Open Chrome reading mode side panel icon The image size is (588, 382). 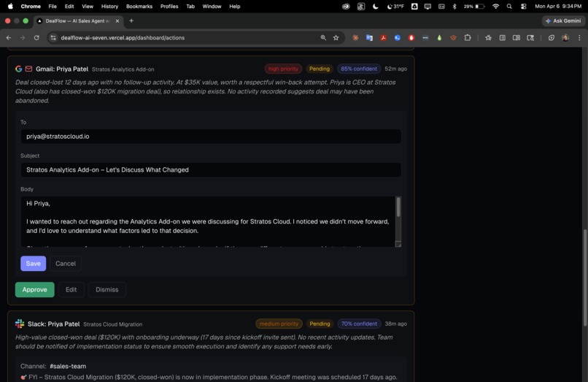coord(517,37)
